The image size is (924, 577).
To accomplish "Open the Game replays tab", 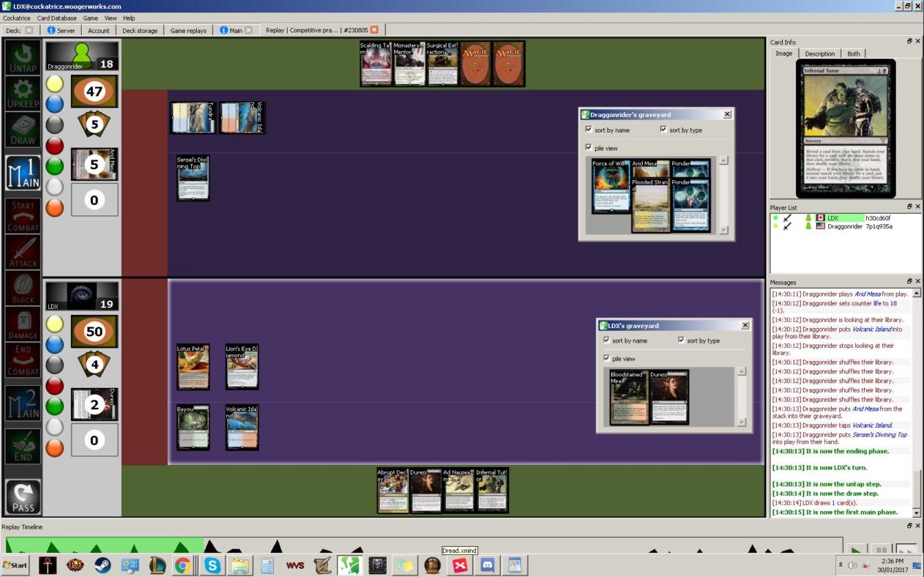I will [188, 30].
